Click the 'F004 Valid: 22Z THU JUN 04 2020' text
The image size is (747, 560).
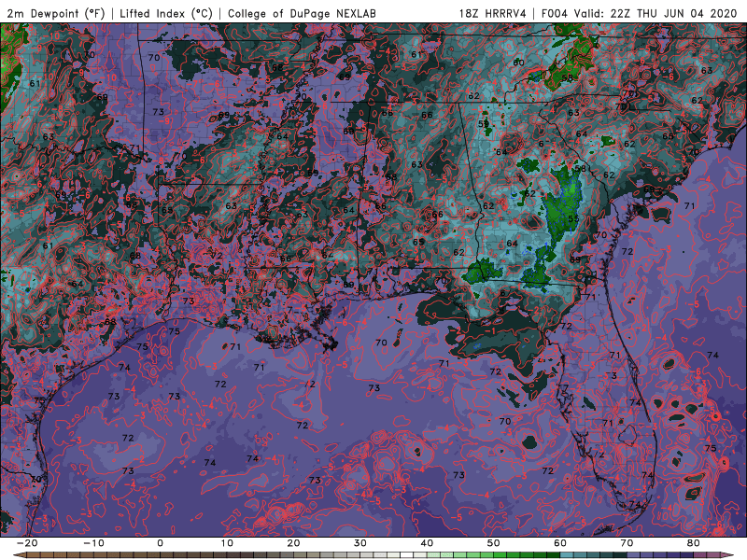tap(640, 13)
